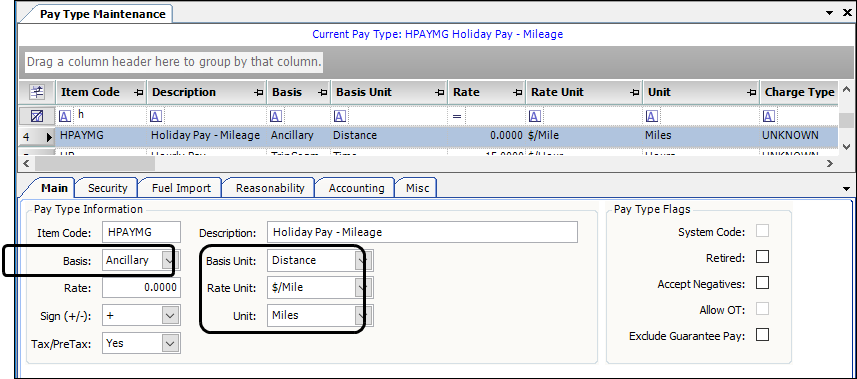The image size is (857, 379).
Task: Open the Tax/PreTax dropdown
Action: (x=171, y=343)
